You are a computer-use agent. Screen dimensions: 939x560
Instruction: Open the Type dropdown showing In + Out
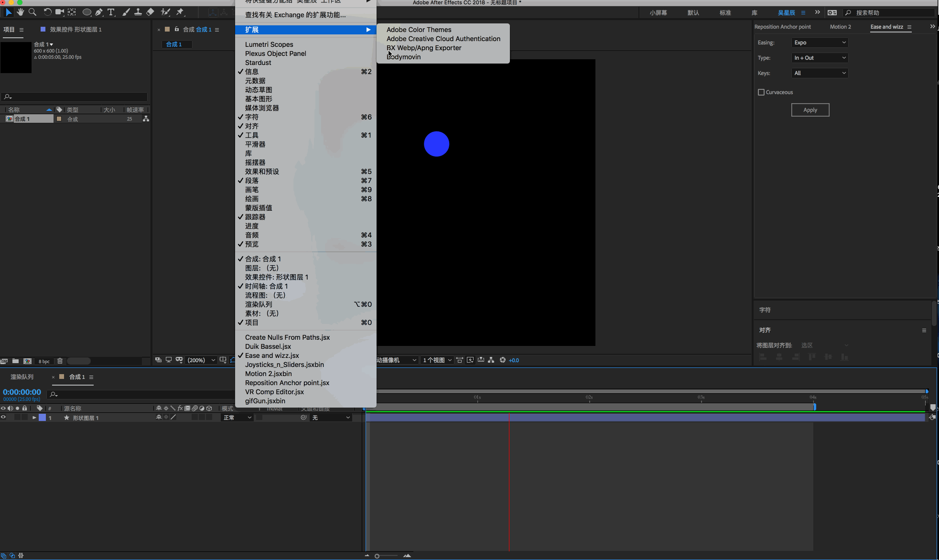[820, 58]
